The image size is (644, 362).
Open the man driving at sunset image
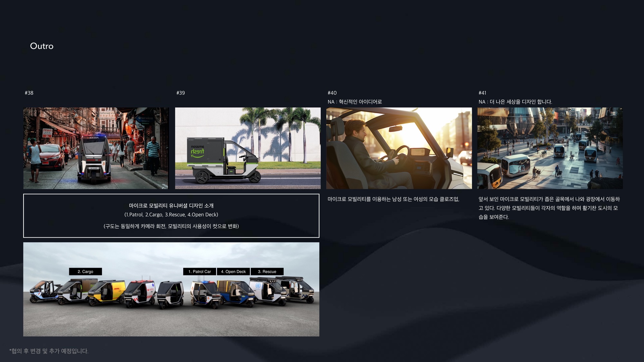[x=399, y=148]
